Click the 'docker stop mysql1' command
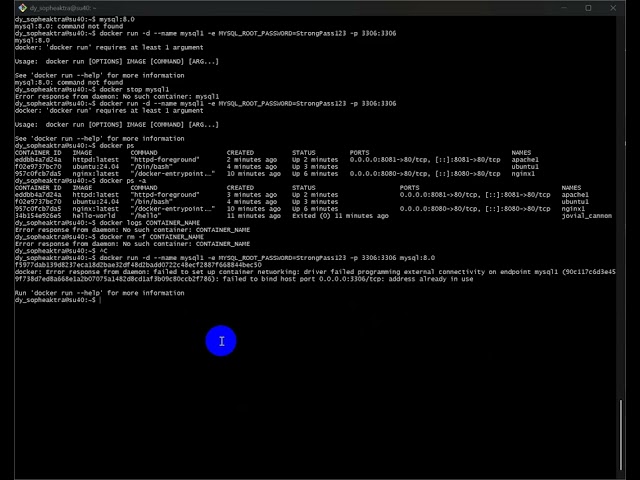 pyautogui.click(x=134, y=89)
